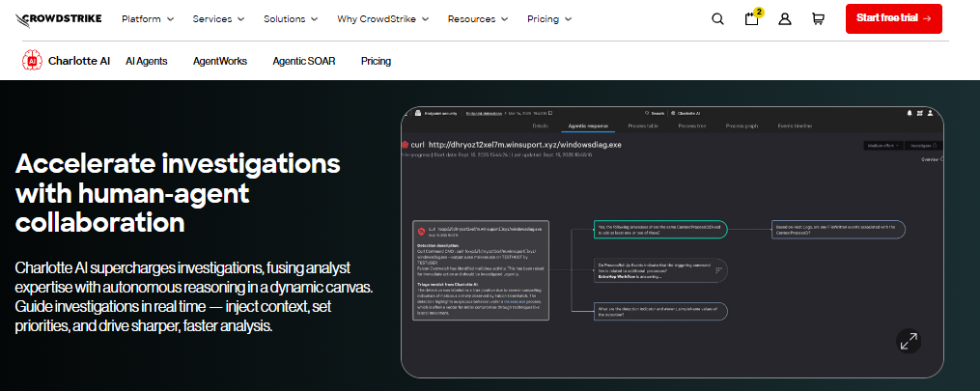Click the profile icon in the product screenshot
The height and width of the screenshot is (391, 980).
[931, 113]
